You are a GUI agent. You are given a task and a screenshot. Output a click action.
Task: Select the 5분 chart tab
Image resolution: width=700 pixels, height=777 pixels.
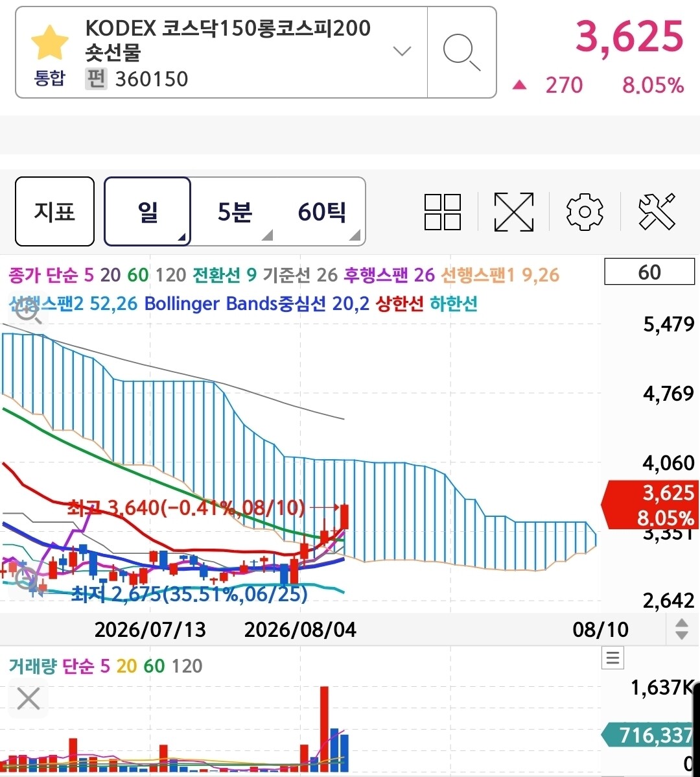point(235,211)
